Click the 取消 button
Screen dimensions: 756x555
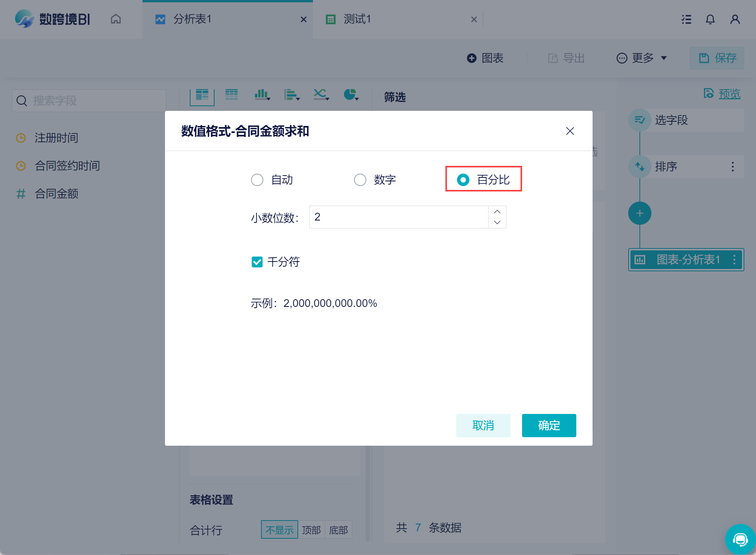(x=483, y=426)
